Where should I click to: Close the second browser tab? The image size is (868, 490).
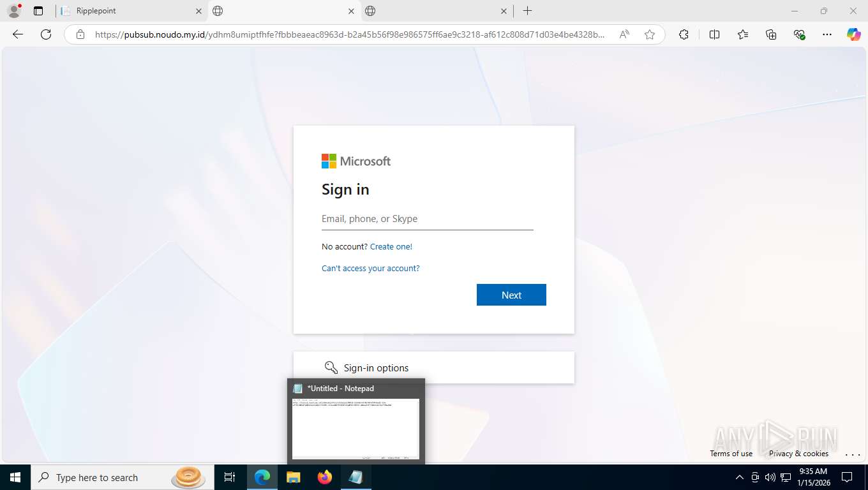[351, 11]
